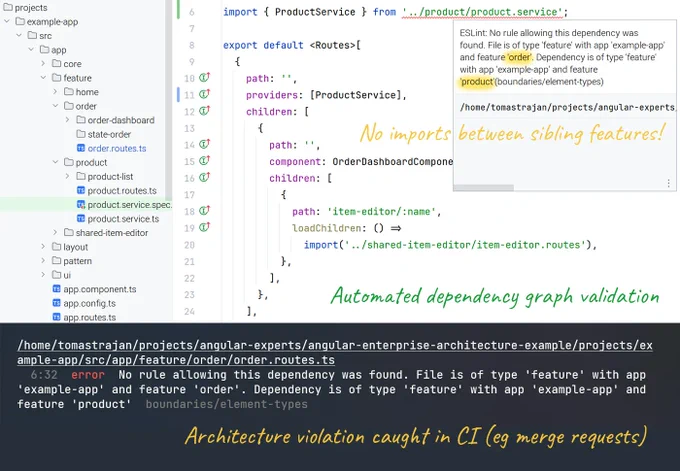Image resolution: width=680 pixels, height=471 pixels.
Task: Collapse the app folder chevron
Action: tap(31, 49)
